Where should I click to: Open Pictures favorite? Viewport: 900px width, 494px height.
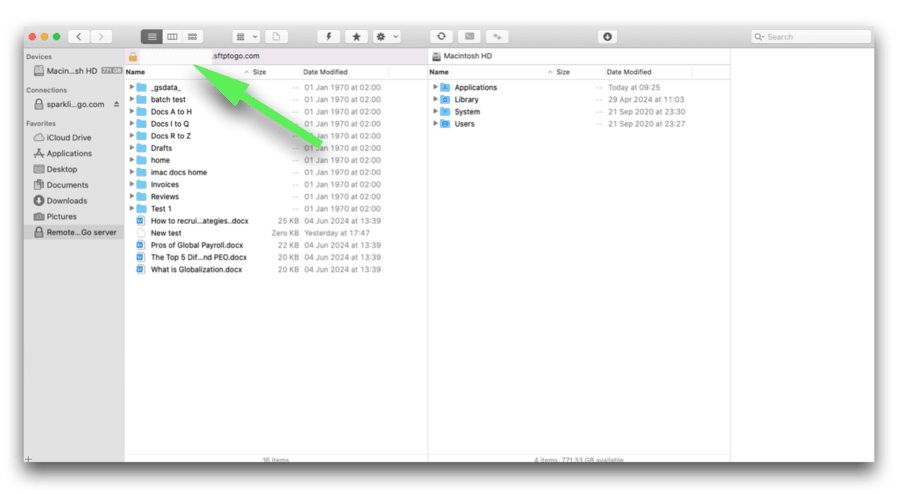pyautogui.click(x=74, y=216)
